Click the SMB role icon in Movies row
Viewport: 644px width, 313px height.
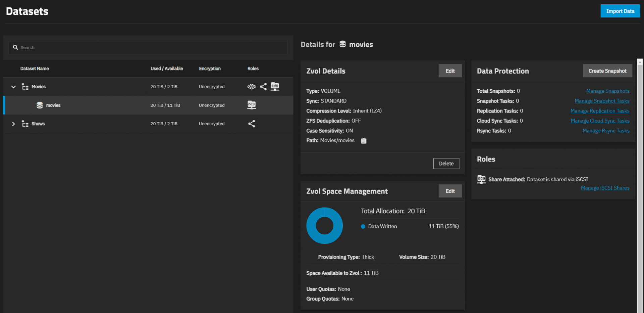pos(275,87)
